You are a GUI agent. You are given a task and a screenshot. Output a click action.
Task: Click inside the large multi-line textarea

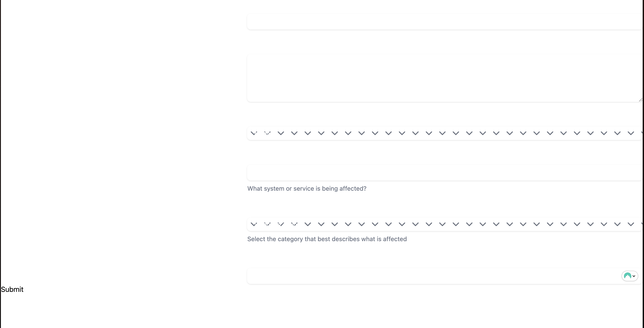click(444, 78)
